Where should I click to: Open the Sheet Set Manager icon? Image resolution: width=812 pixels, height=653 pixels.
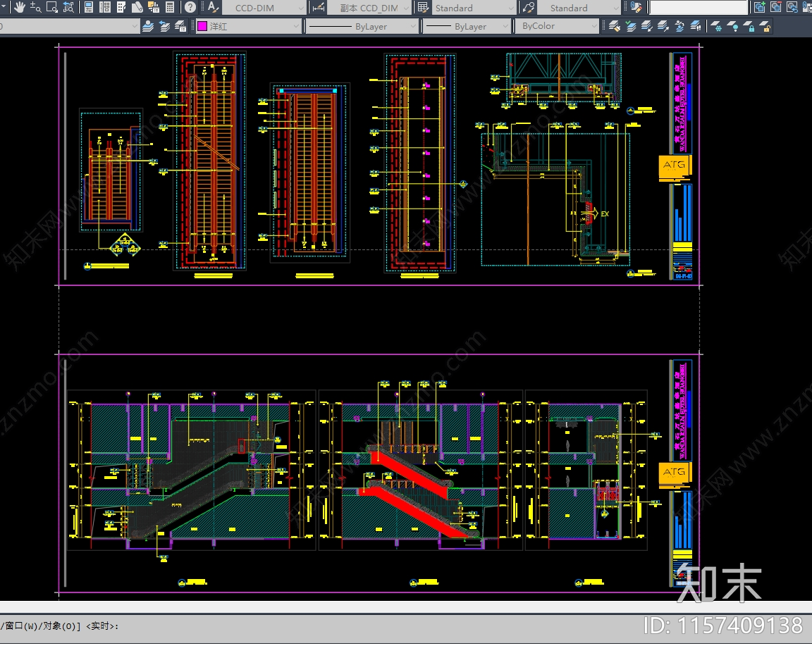(137, 8)
